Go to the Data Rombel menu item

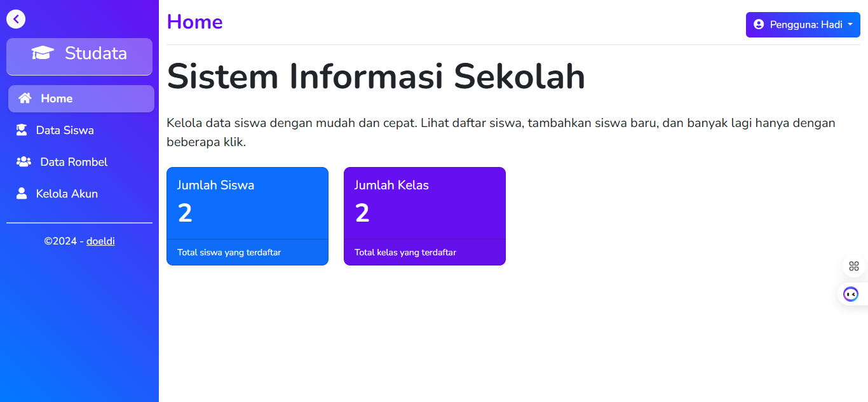point(74,162)
